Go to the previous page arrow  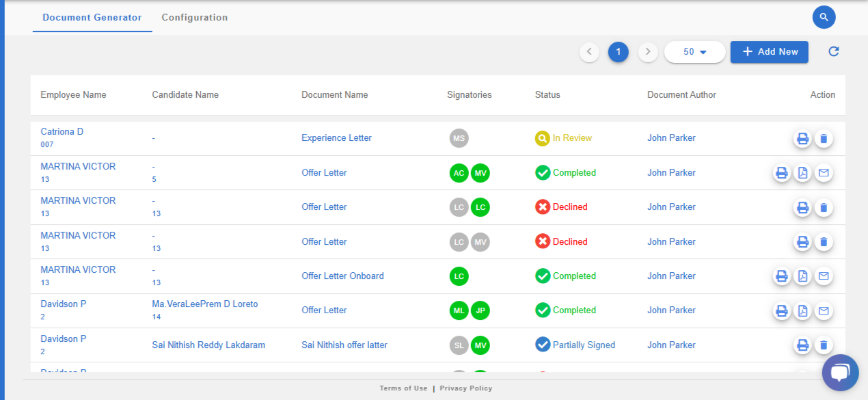pos(589,52)
